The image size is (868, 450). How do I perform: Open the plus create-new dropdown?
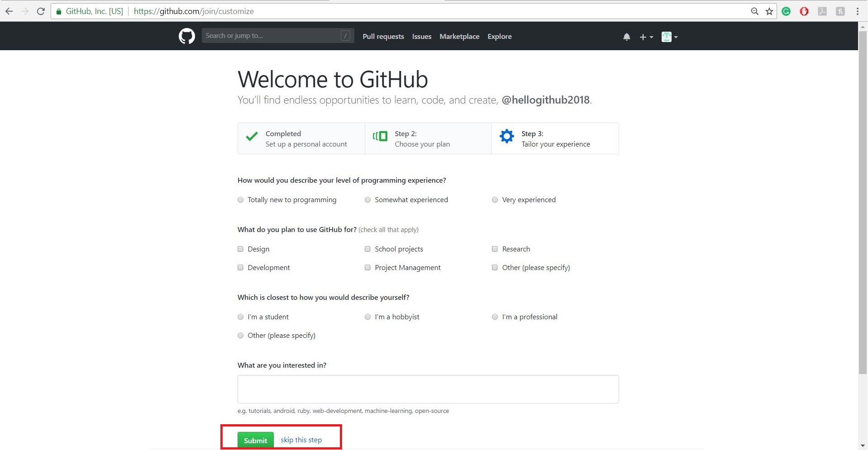[x=646, y=37]
